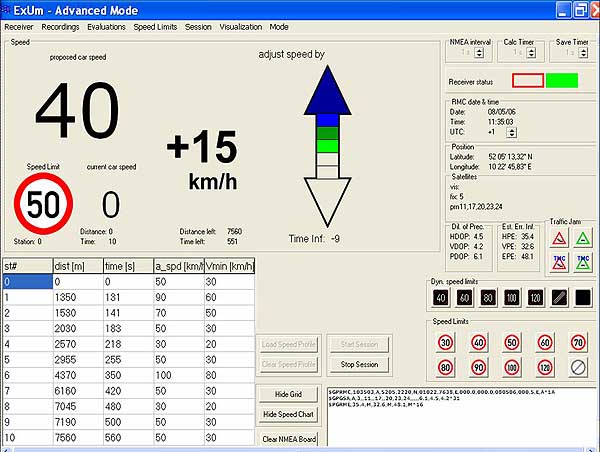Open the Visualization menu

241,27
